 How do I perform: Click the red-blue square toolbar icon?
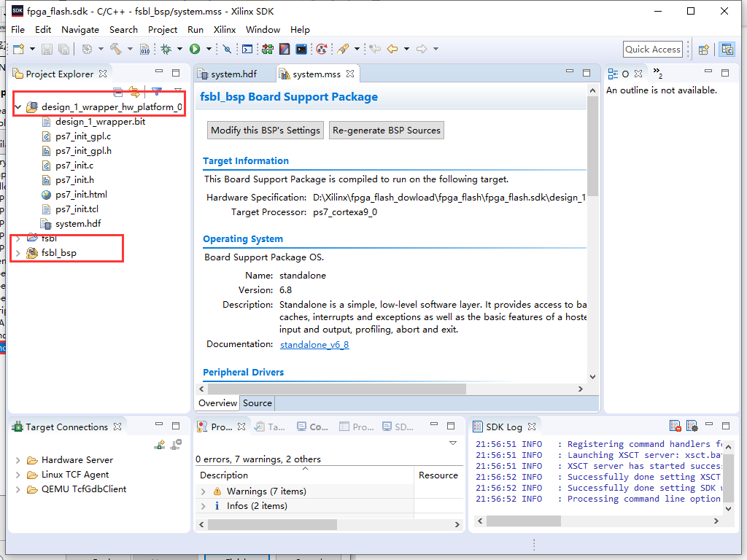285,49
